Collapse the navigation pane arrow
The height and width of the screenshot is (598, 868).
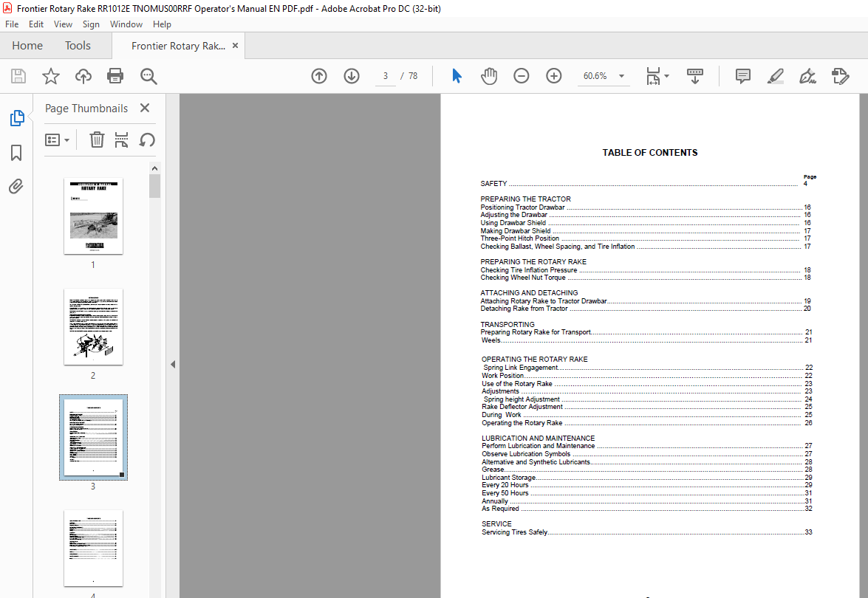[x=173, y=364]
